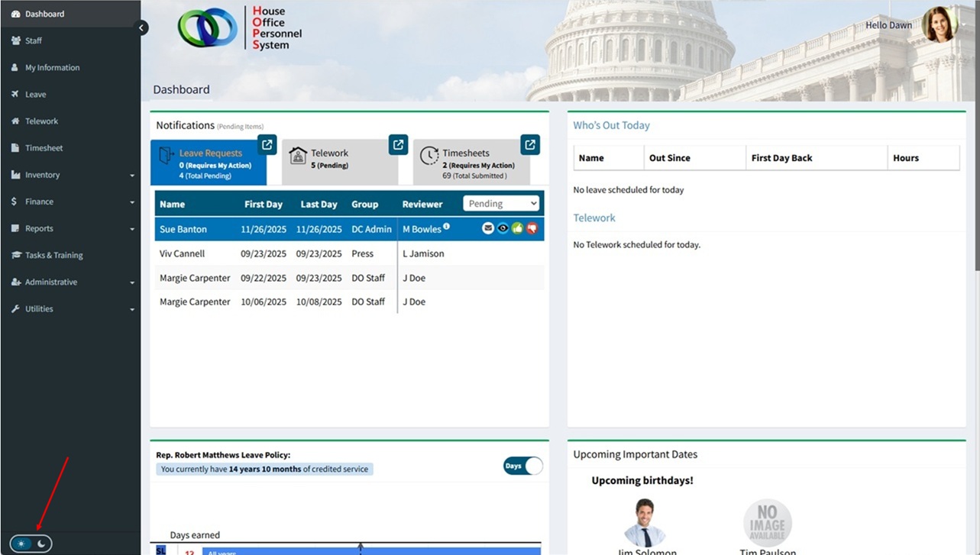
Task: Select the Viv Cannell leave request row
Action: pyautogui.click(x=349, y=253)
